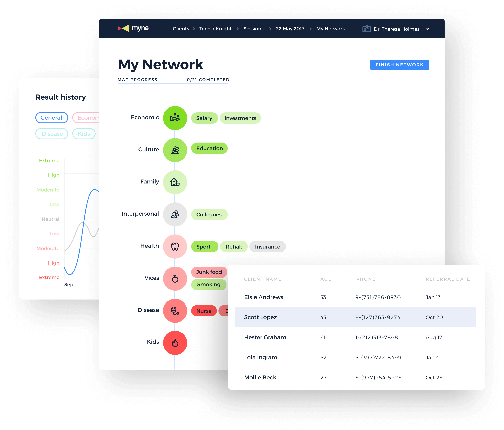Image resolution: width=504 pixels, height=430 pixels.
Task: Click the Map Progress bar
Action: pyautogui.click(x=173, y=84)
